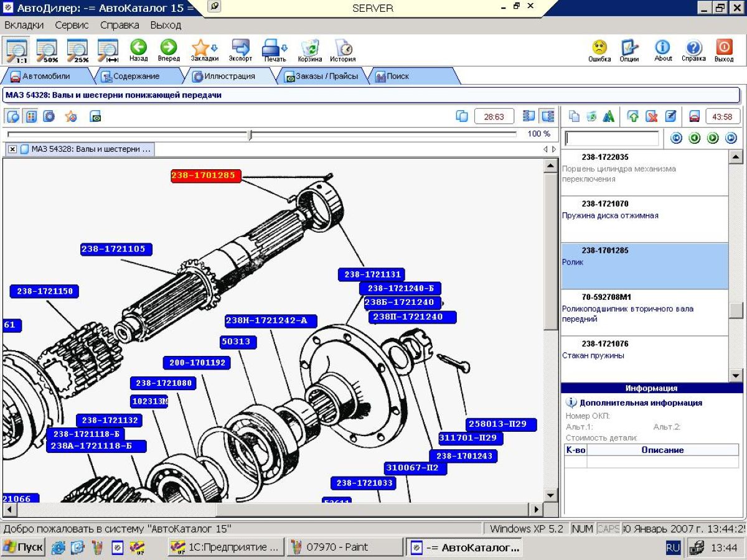Select part label 200-1701192 on diagram
Image resolution: width=747 pixels, height=560 pixels.
pos(197,362)
